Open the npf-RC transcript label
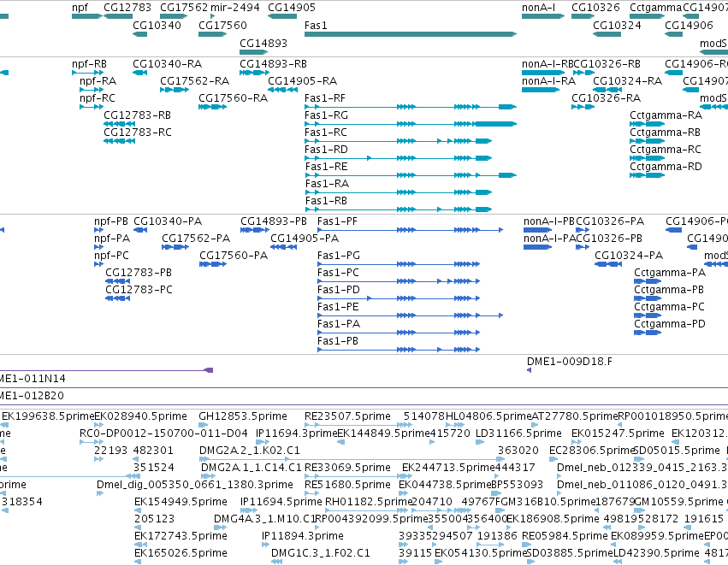 (x=98, y=97)
